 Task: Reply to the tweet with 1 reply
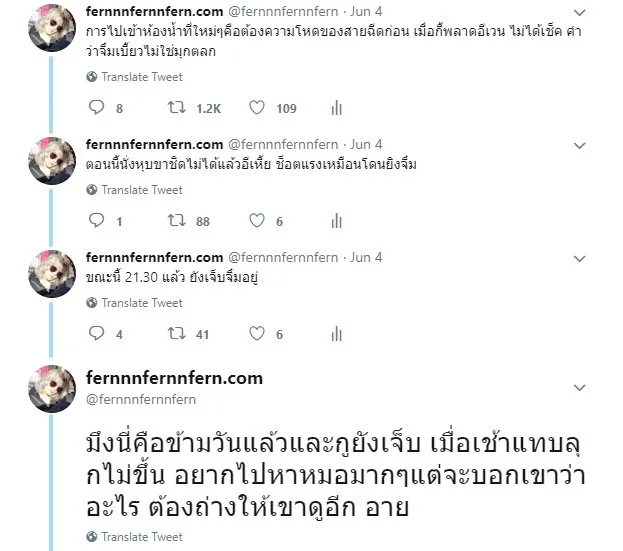97,220
